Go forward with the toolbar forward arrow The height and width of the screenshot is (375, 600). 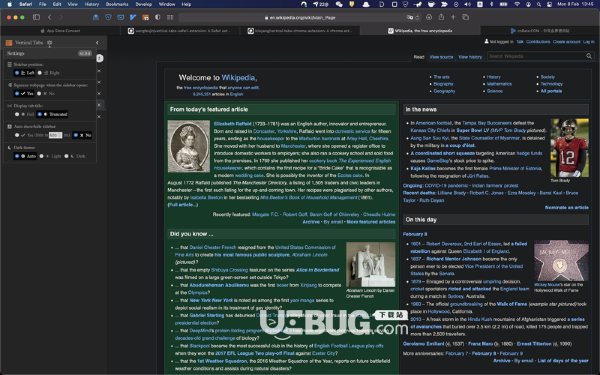(x=61, y=17)
